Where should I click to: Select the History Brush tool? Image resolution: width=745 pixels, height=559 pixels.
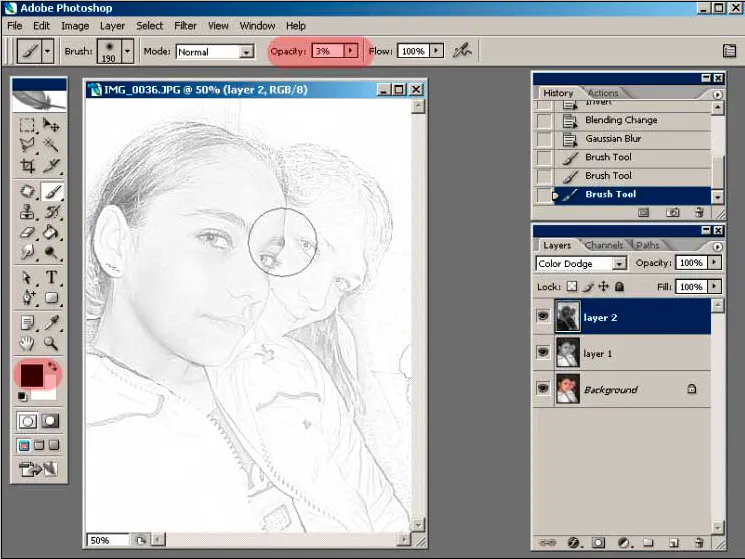coord(51,212)
